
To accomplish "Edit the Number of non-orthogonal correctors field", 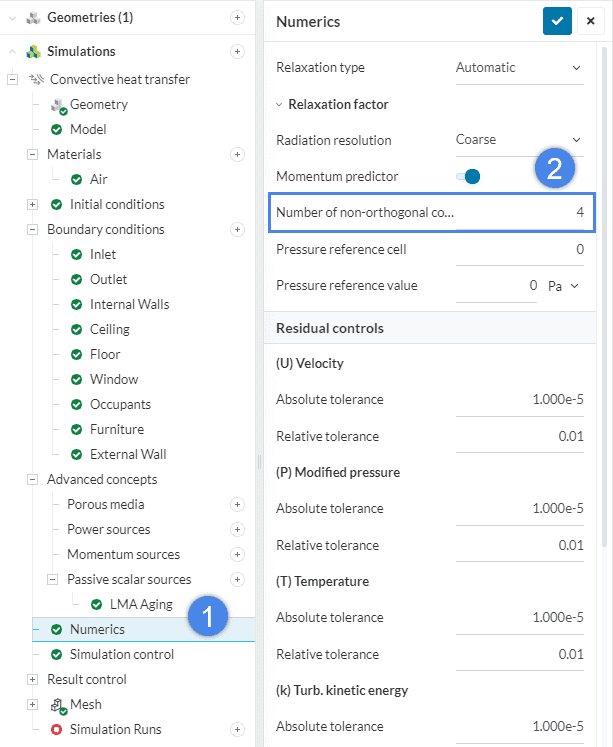I will [522, 213].
